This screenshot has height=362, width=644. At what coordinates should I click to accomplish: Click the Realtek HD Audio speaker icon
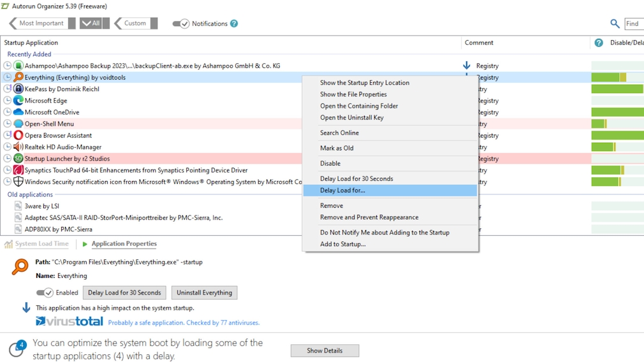(18, 147)
